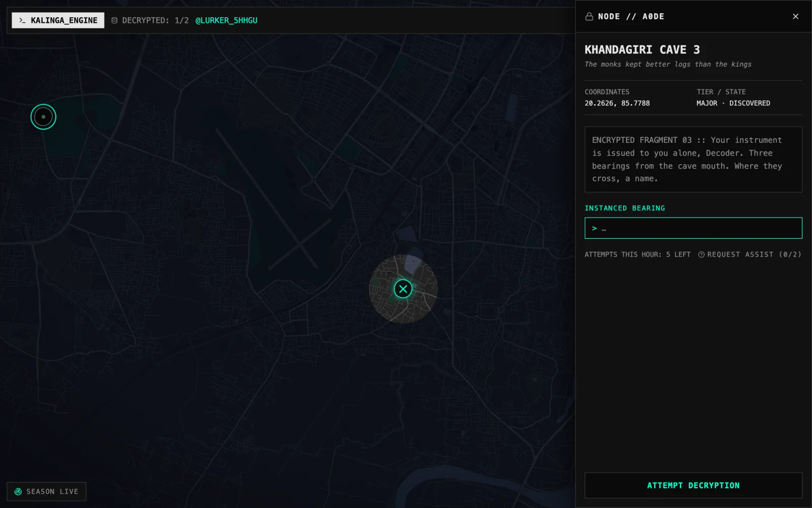Image resolution: width=812 pixels, height=508 pixels.
Task: Click the KHANDAGIRI CAVE 3 title
Action: tap(642, 50)
